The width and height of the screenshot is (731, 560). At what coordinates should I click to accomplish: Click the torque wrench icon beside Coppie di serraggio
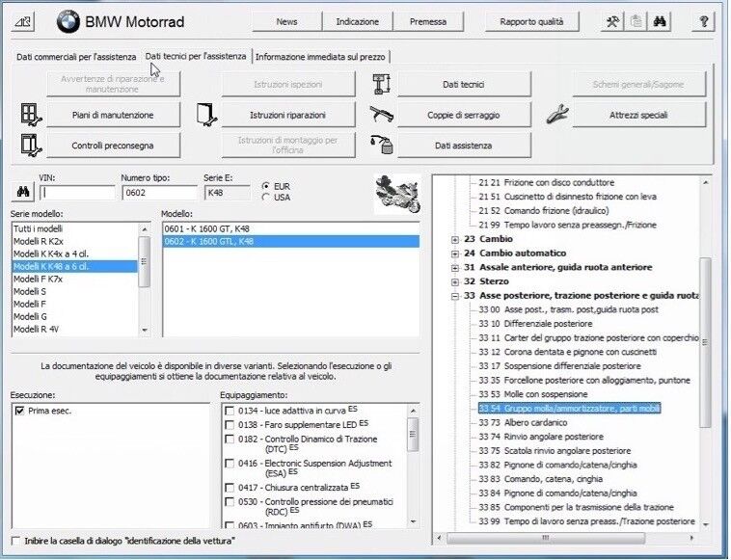(x=379, y=115)
